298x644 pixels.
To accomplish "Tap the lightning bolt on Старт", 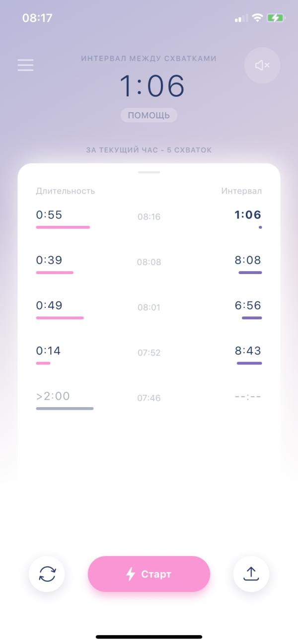I will tap(130, 574).
